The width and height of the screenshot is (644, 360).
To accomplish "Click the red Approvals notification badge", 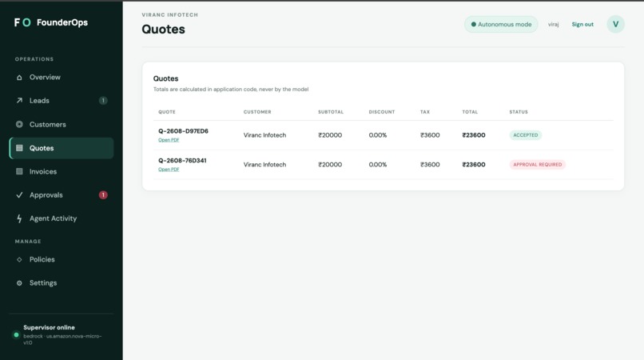I will tap(103, 195).
